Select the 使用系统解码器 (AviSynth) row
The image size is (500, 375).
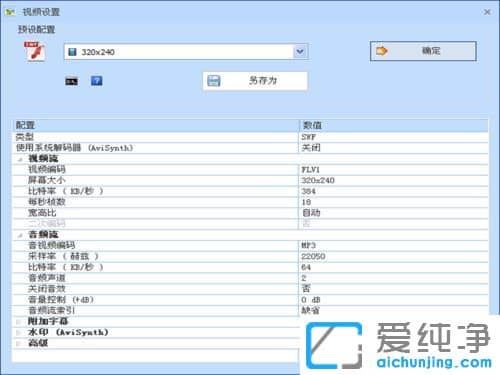251,148
